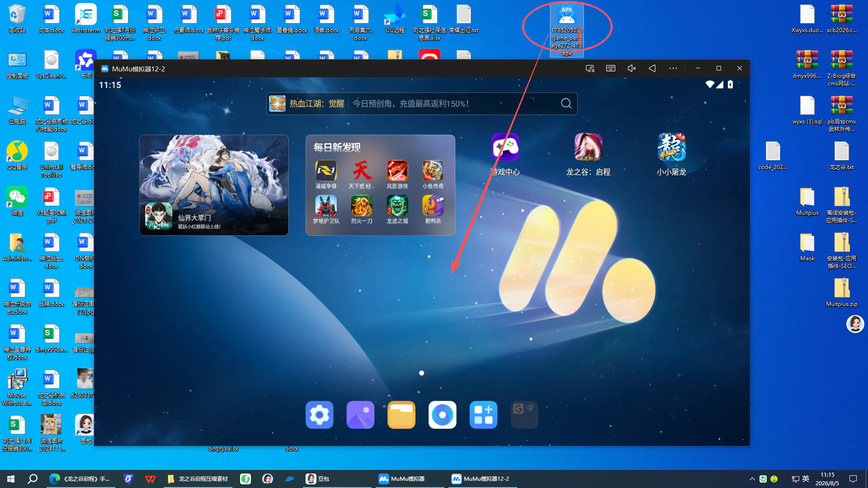Click the 仙界大掌门 banner card
Viewport: 868px width, 488px height.
click(x=214, y=185)
